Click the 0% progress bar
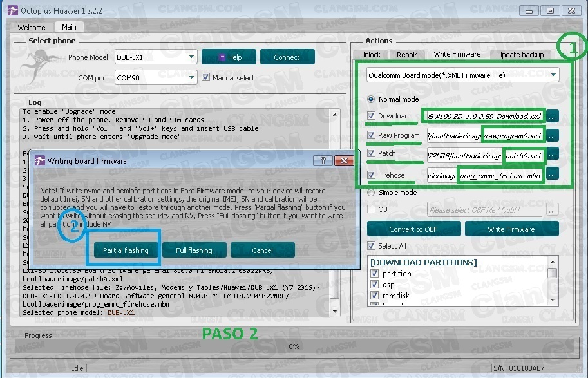The height and width of the screenshot is (378, 588). [294, 347]
